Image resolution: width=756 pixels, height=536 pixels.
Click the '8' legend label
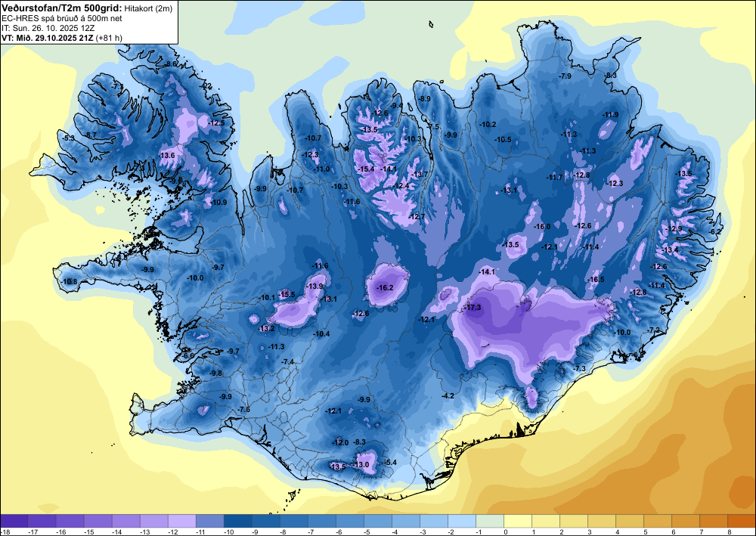pos(729,531)
